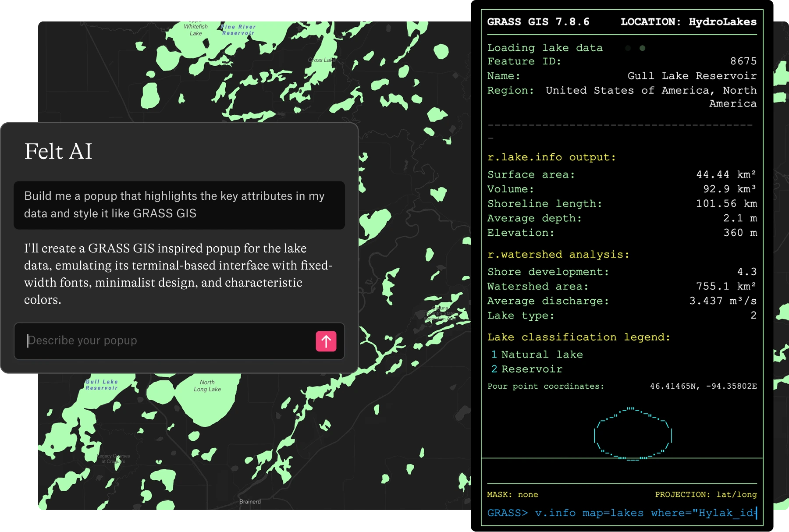Image resolution: width=789 pixels, height=532 pixels.
Task: Click the 'Brainerd' city label on map
Action: coord(250,502)
